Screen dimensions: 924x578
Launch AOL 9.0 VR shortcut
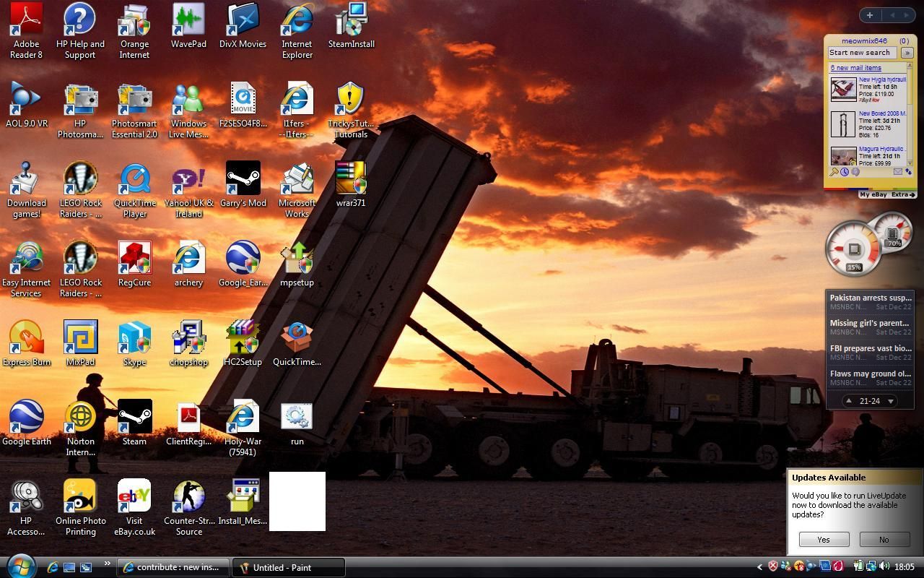tap(26, 105)
